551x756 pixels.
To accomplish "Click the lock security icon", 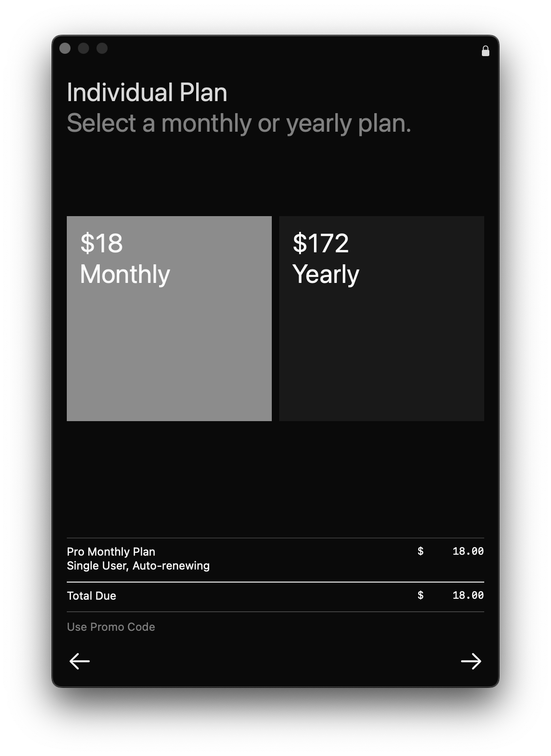I will [x=486, y=51].
